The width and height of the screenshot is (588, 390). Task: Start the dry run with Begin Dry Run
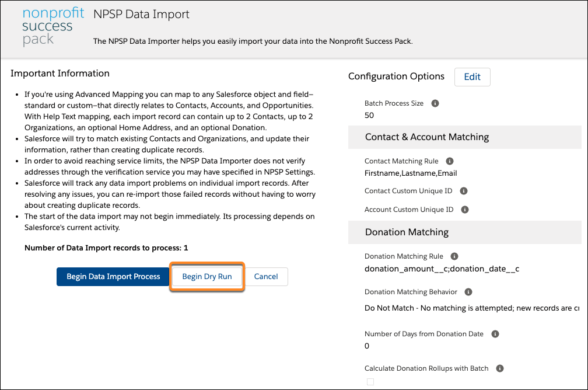[x=207, y=277]
